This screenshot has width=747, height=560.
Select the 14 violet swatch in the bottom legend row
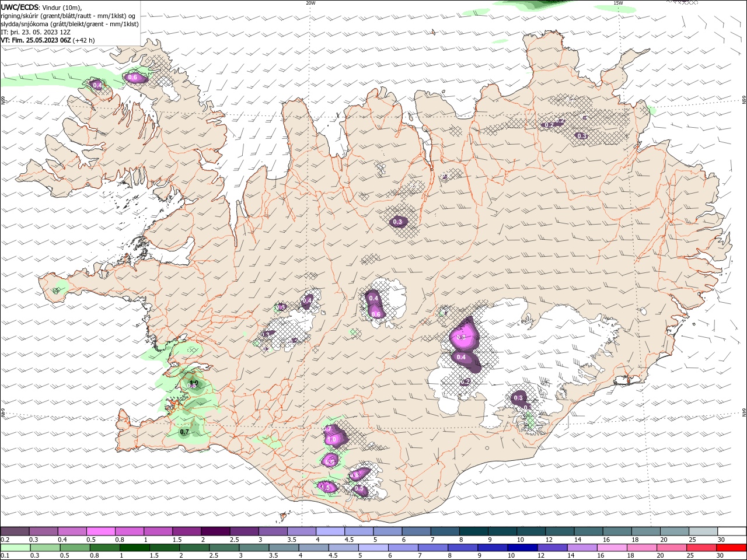coord(582,548)
